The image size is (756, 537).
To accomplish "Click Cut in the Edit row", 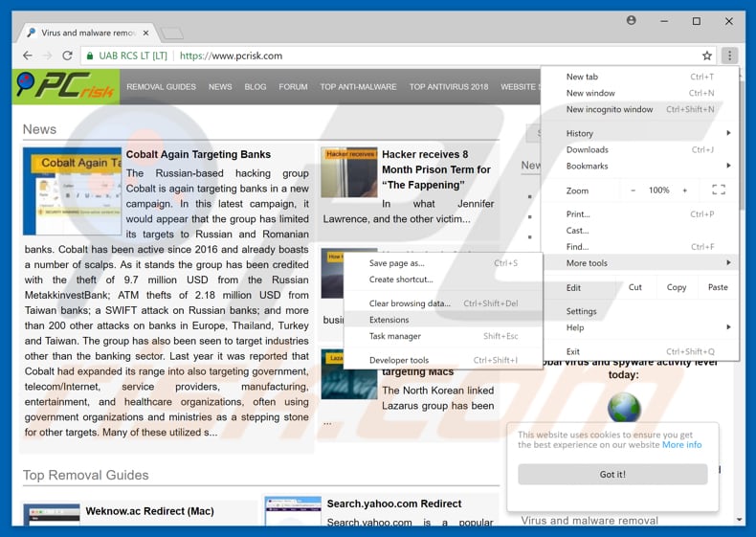I will pos(635,287).
